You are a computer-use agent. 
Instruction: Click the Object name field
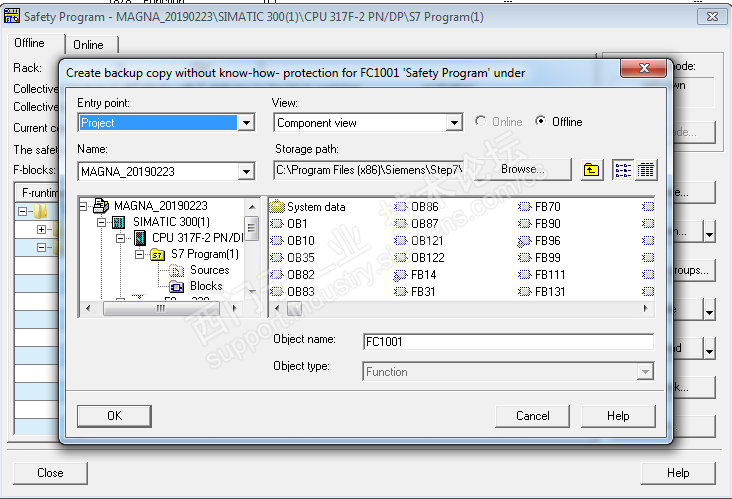pos(508,342)
